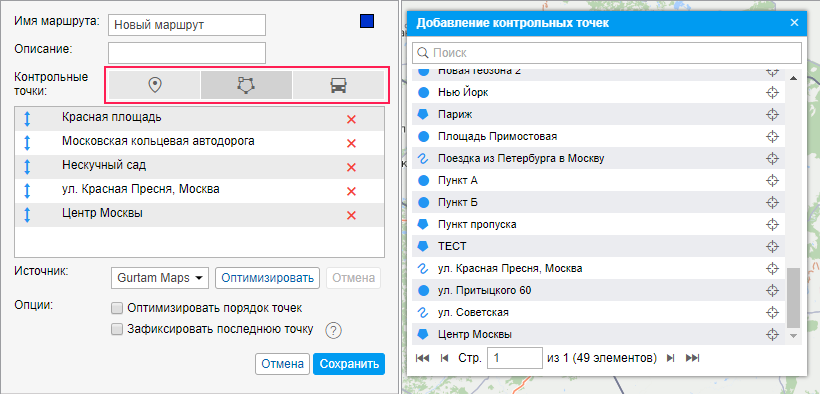The image size is (820, 394).
Task: Click the Описание input field
Action: tap(187, 53)
